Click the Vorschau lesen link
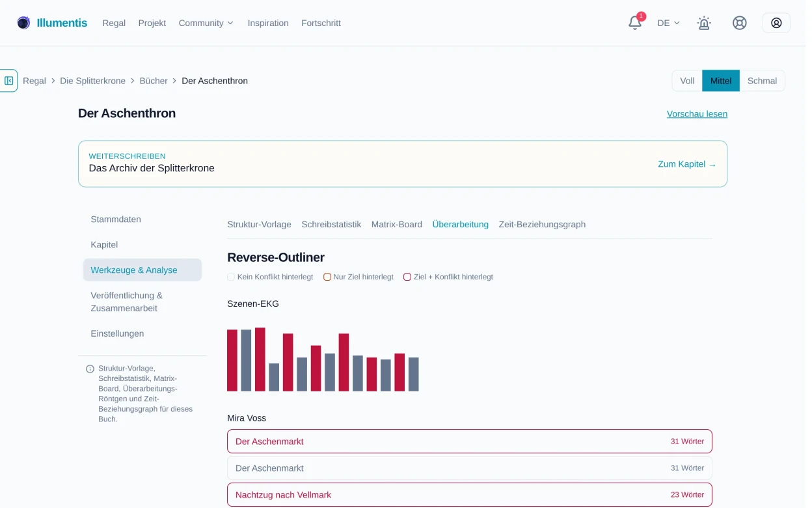 tap(697, 114)
